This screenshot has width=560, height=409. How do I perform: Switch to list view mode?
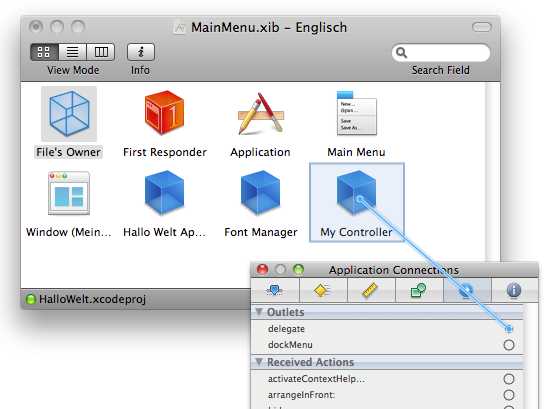tap(72, 52)
